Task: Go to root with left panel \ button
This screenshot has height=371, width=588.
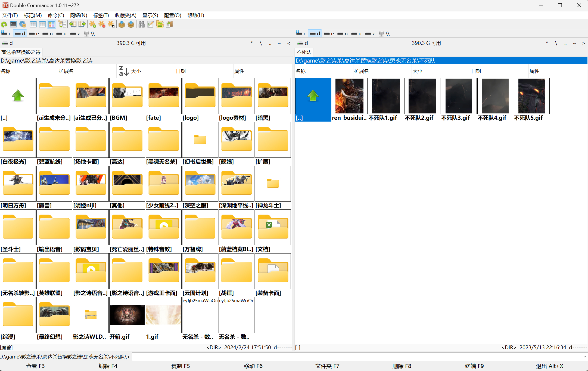Action: 261,43
